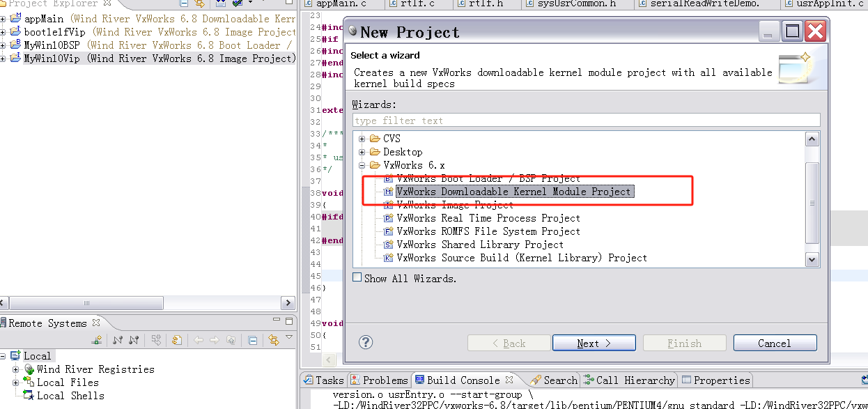This screenshot has width=868, height=409.
Task: Click the Local Files icon
Action: pyautogui.click(x=29, y=383)
